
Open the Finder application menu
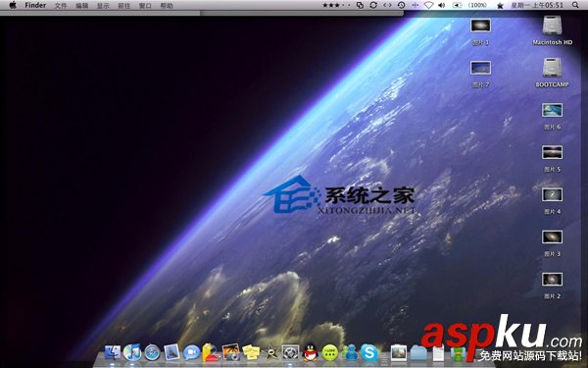click(35, 5)
